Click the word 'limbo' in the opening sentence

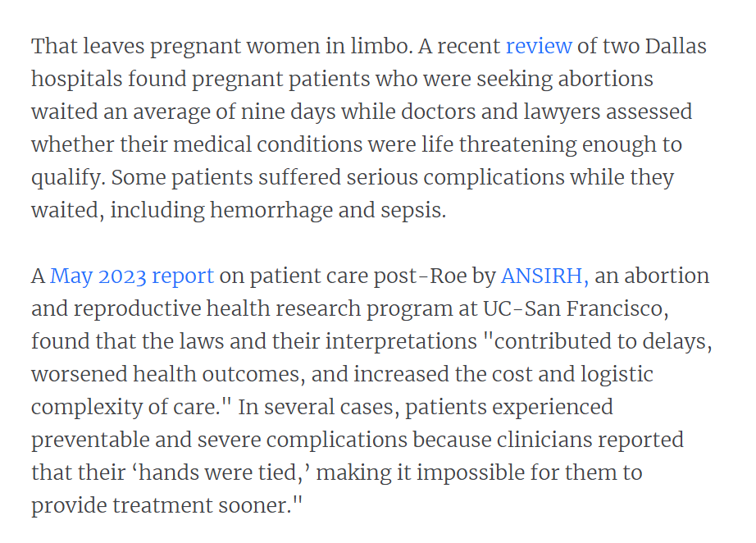[380, 46]
